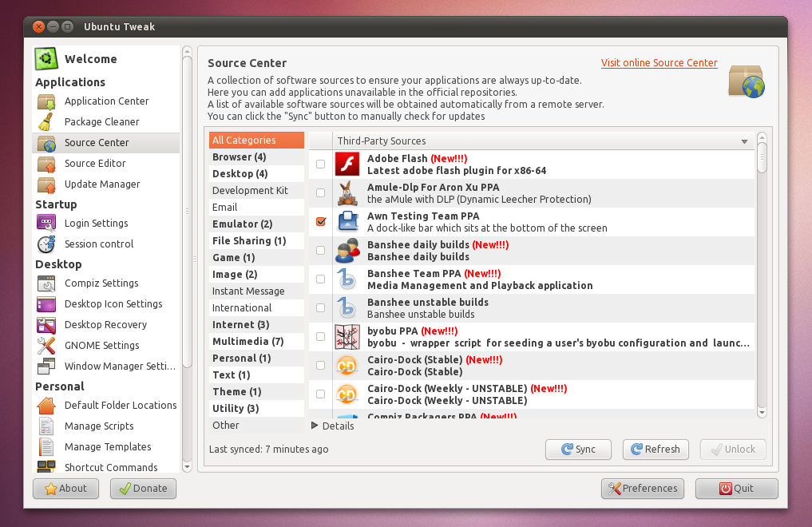
Task: Click the Quit button
Action: tap(736, 488)
